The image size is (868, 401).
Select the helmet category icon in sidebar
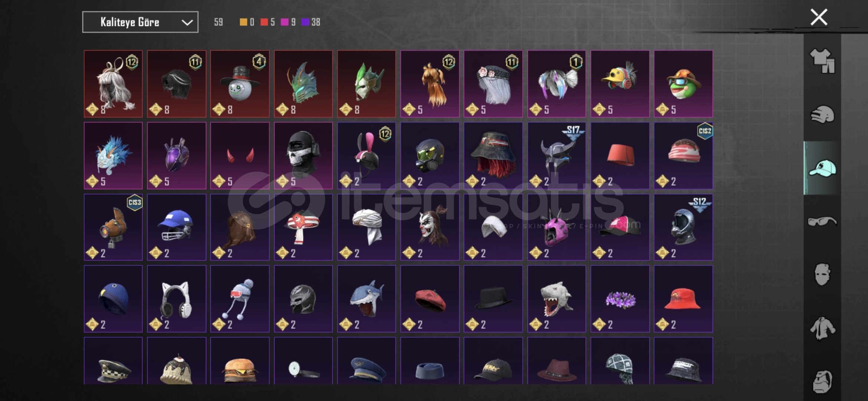coord(822,115)
